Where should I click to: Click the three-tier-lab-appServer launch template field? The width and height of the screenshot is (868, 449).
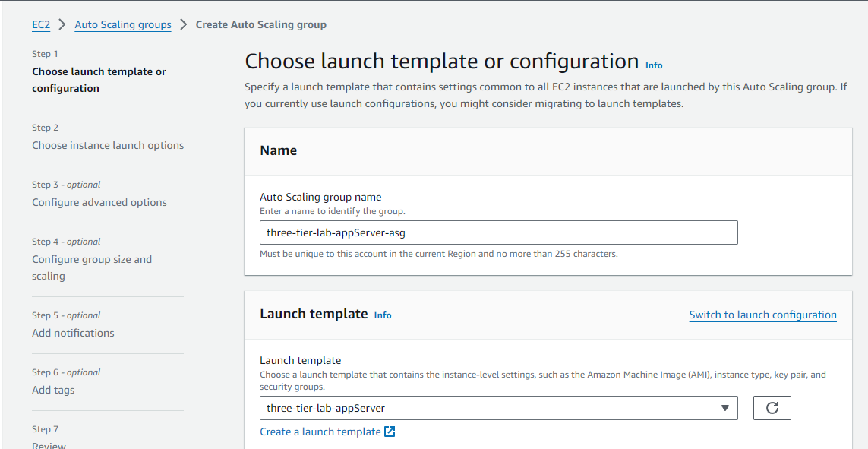tap(486, 408)
